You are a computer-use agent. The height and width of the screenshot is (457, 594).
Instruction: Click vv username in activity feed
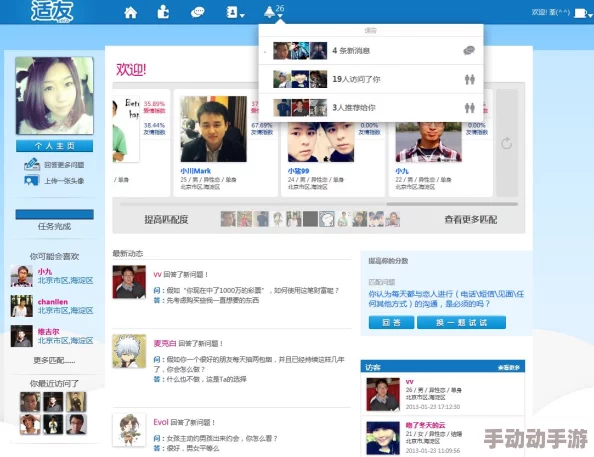point(157,274)
